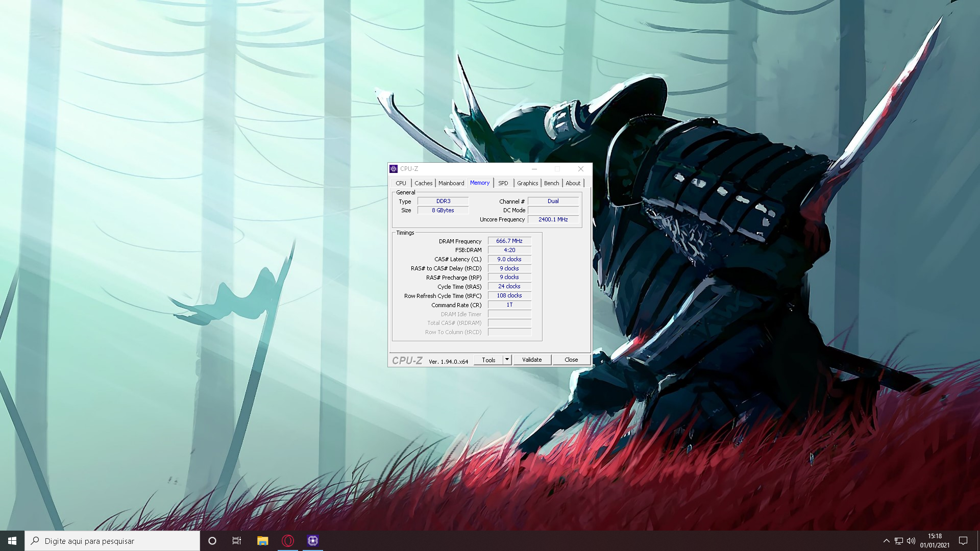
Task: Switch to the CPU tab
Action: pos(401,183)
